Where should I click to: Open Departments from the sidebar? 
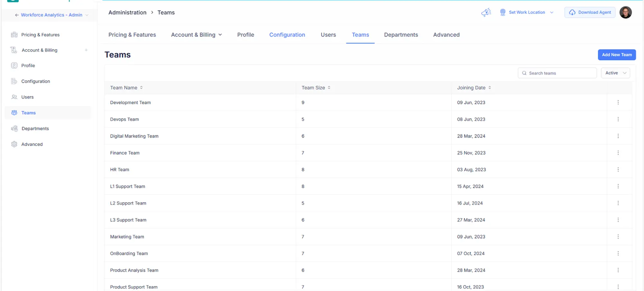click(35, 128)
